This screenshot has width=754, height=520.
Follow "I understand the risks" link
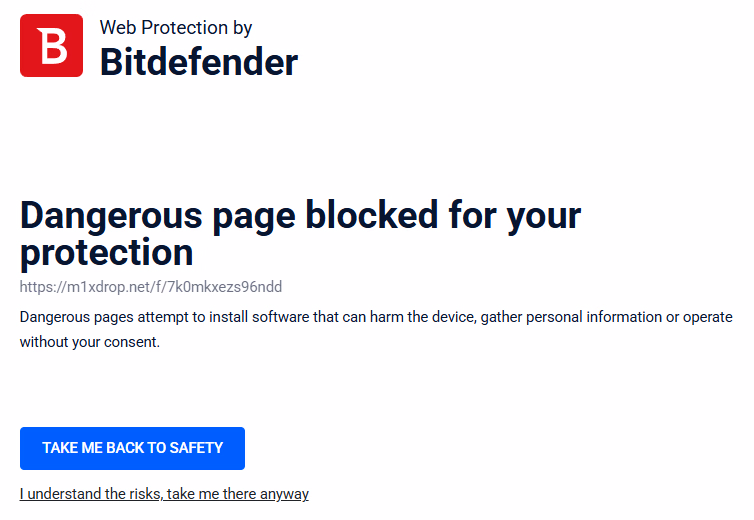click(164, 494)
